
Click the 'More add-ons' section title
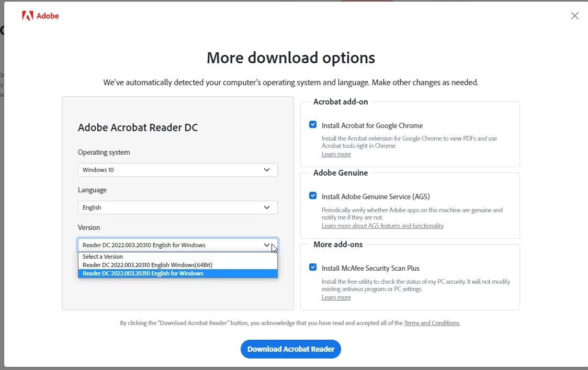338,245
